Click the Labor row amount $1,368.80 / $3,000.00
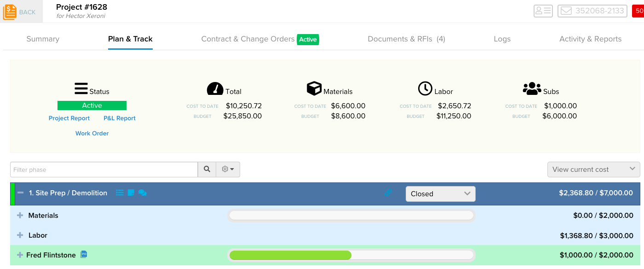The image size is (644, 269). [597, 235]
